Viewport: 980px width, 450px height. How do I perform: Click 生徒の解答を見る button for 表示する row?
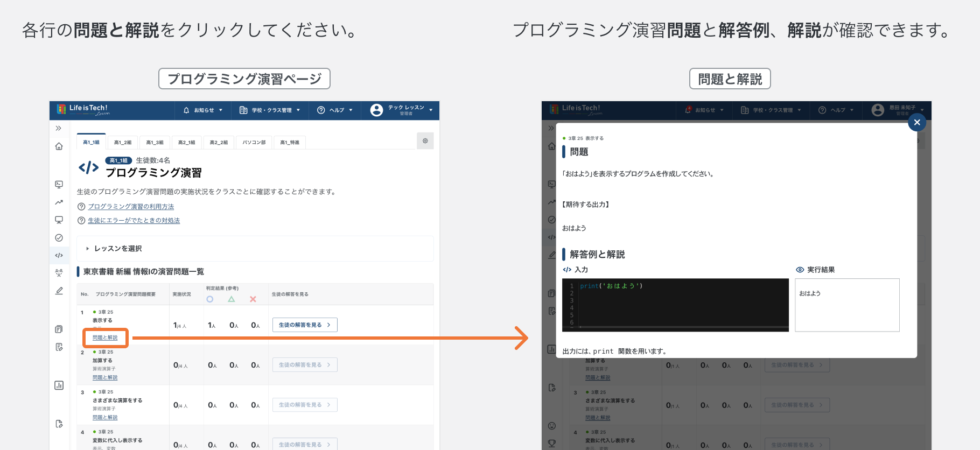(305, 325)
